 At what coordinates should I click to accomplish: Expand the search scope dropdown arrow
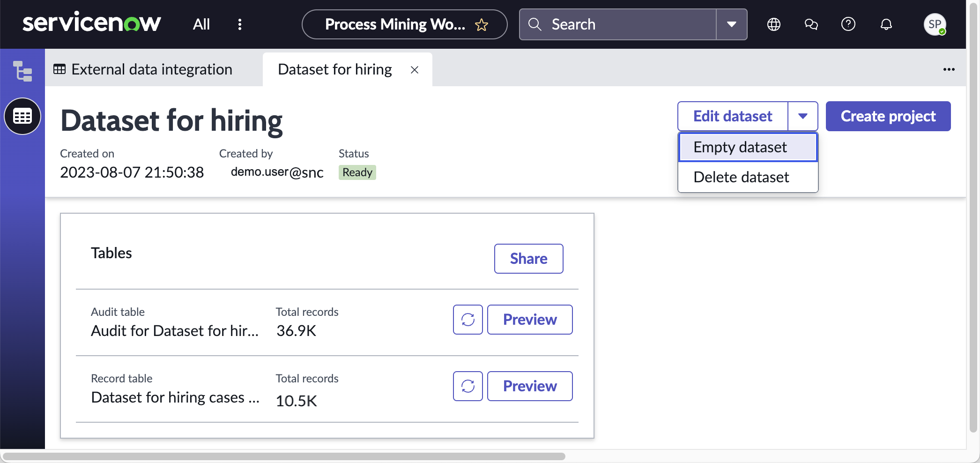tap(732, 24)
